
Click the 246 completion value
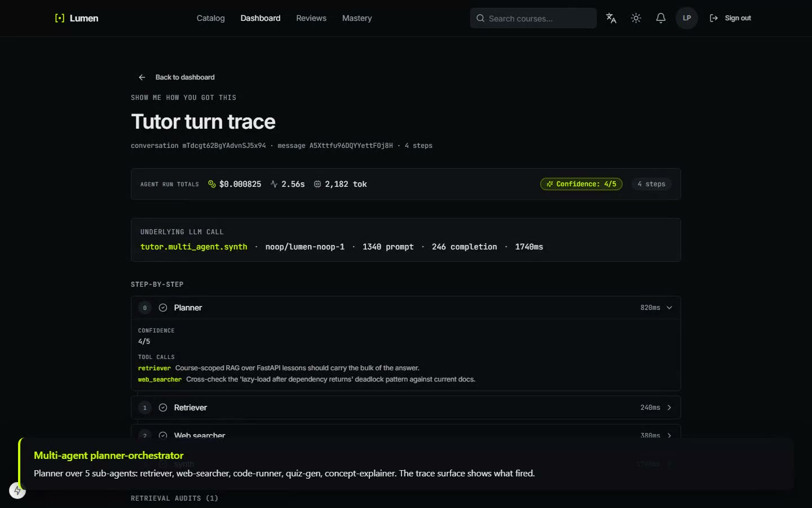coord(464,247)
